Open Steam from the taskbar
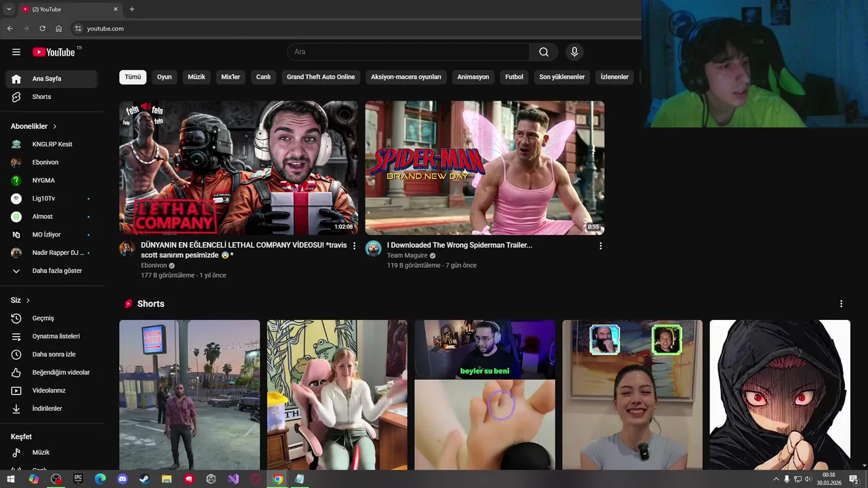The height and width of the screenshot is (488, 868). pos(144,479)
